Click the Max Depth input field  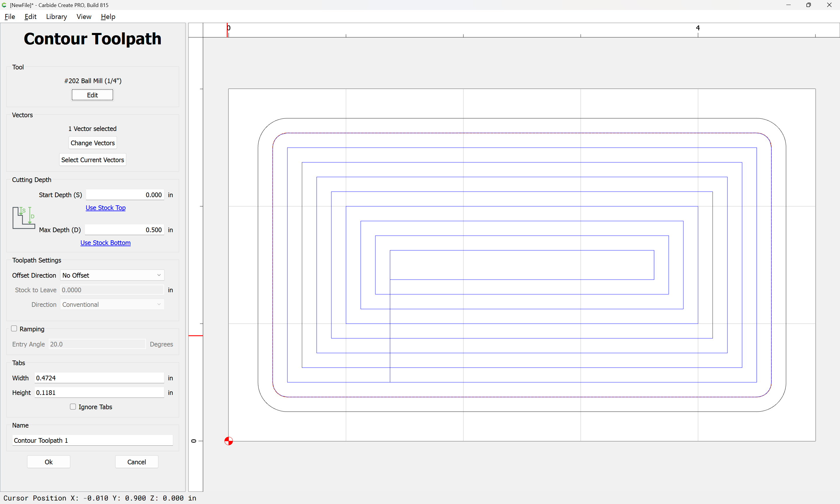[124, 230]
